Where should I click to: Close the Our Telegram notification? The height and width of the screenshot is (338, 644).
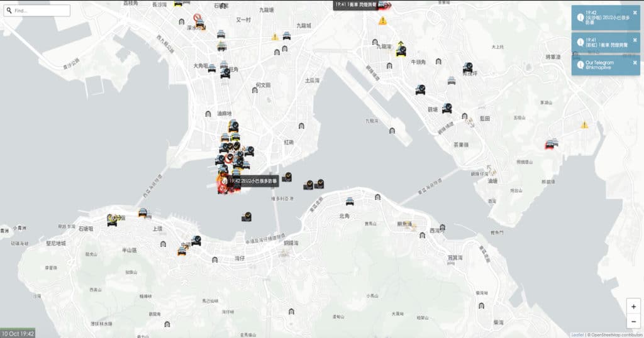[635, 63]
